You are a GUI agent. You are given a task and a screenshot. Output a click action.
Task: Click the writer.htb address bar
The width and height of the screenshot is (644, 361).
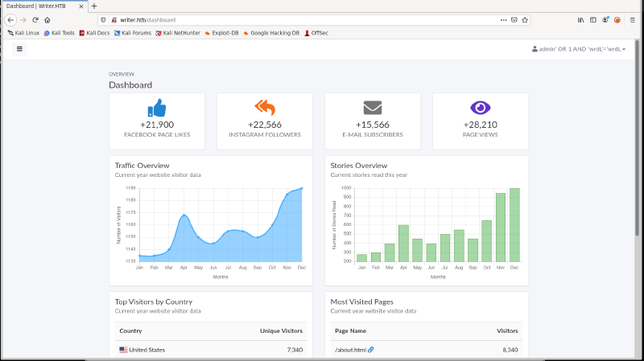click(306, 19)
